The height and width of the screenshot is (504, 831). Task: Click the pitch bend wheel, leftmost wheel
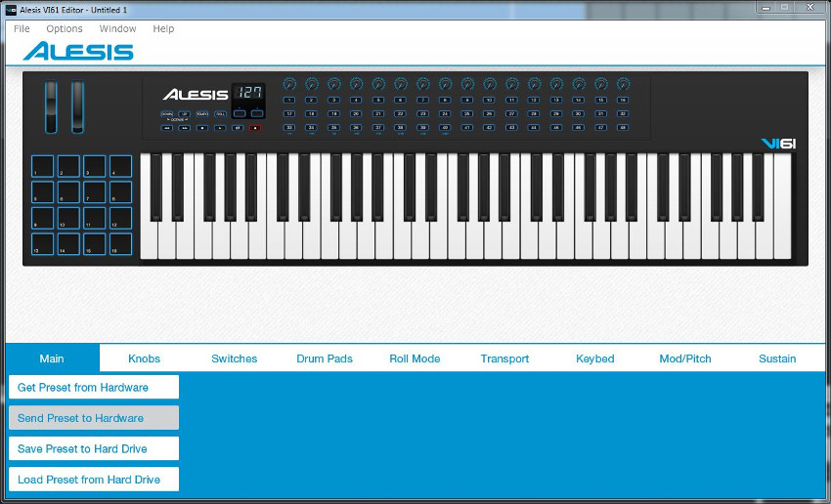click(51, 106)
